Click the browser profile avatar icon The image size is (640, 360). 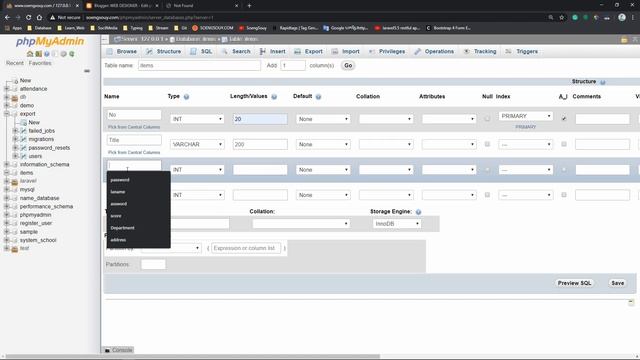point(622,17)
